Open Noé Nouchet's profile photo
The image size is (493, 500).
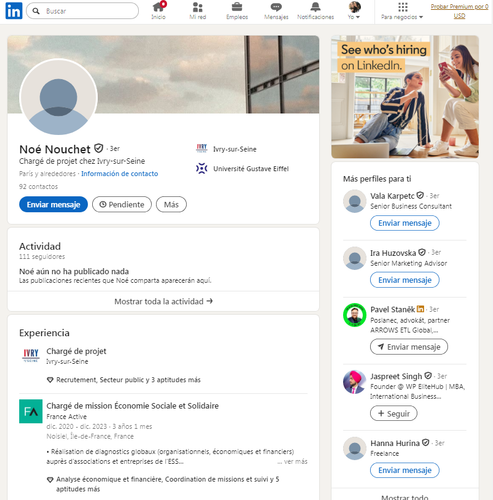tap(58, 97)
